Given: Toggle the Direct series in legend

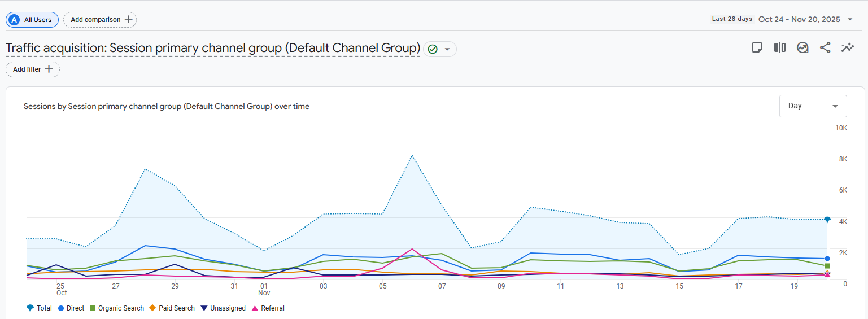Looking at the screenshot, I should (x=71, y=308).
